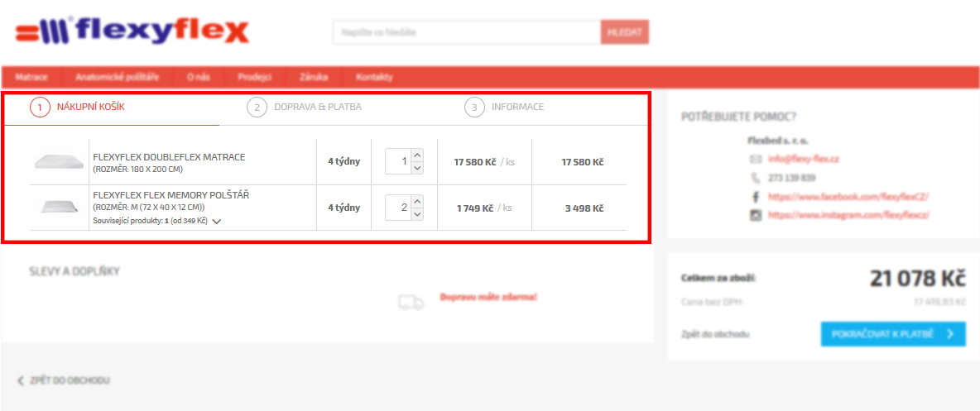Go to step 2 Doprava & Platba

305,108
